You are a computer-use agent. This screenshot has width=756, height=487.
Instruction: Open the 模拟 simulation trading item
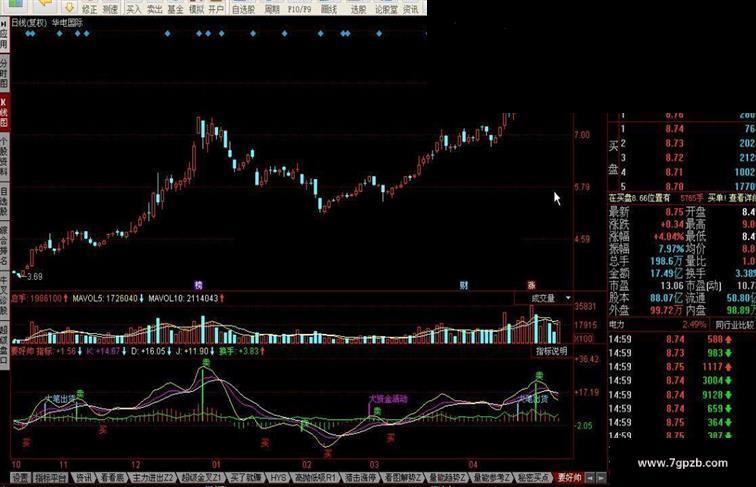coord(196,9)
